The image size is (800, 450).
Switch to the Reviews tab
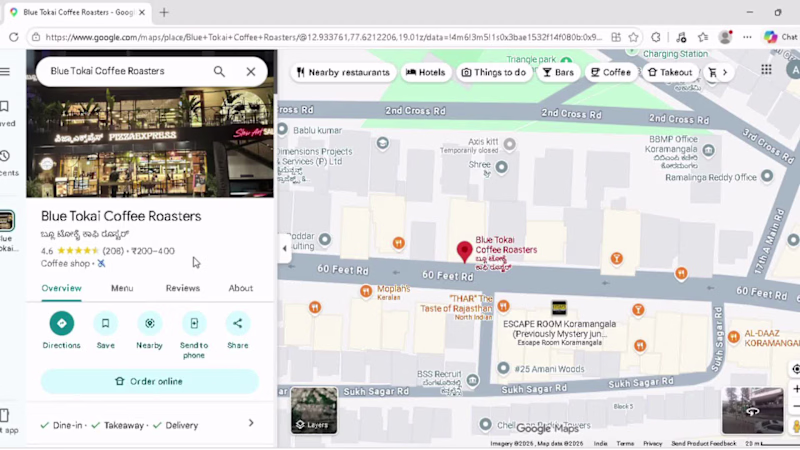183,288
